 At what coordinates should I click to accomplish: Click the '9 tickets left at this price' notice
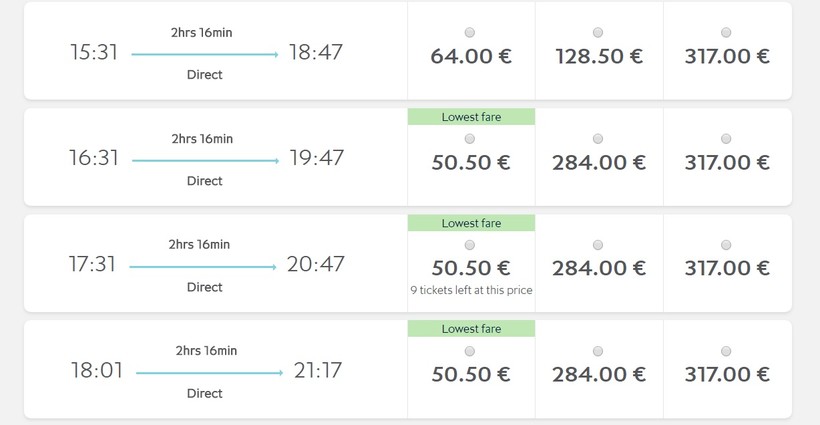tap(471, 291)
